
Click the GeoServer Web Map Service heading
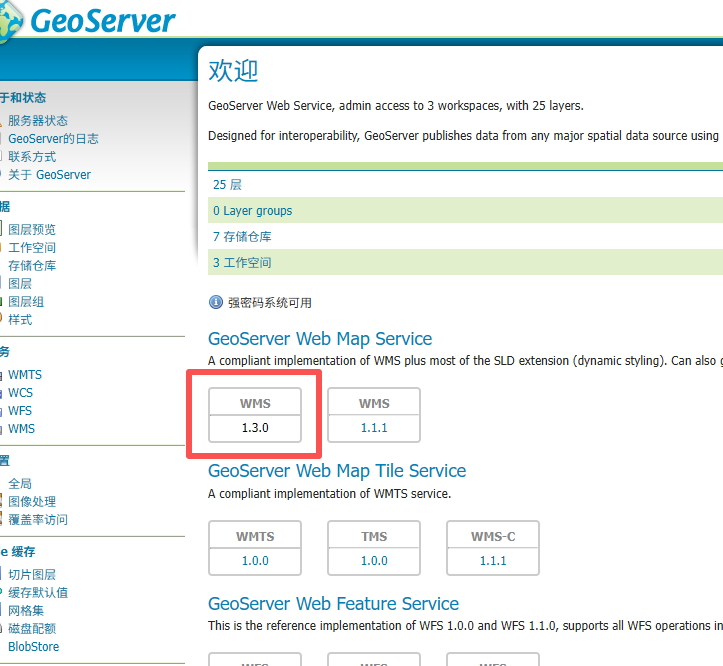coord(320,339)
